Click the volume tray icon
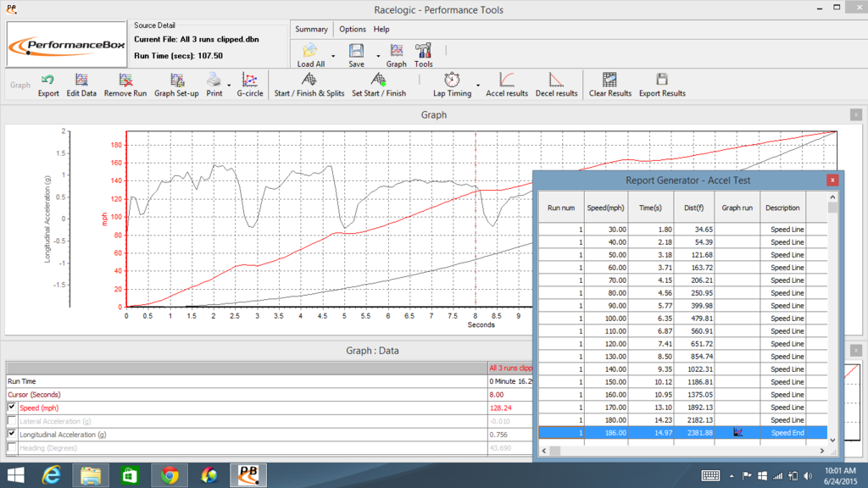868x488 pixels. coord(808,476)
